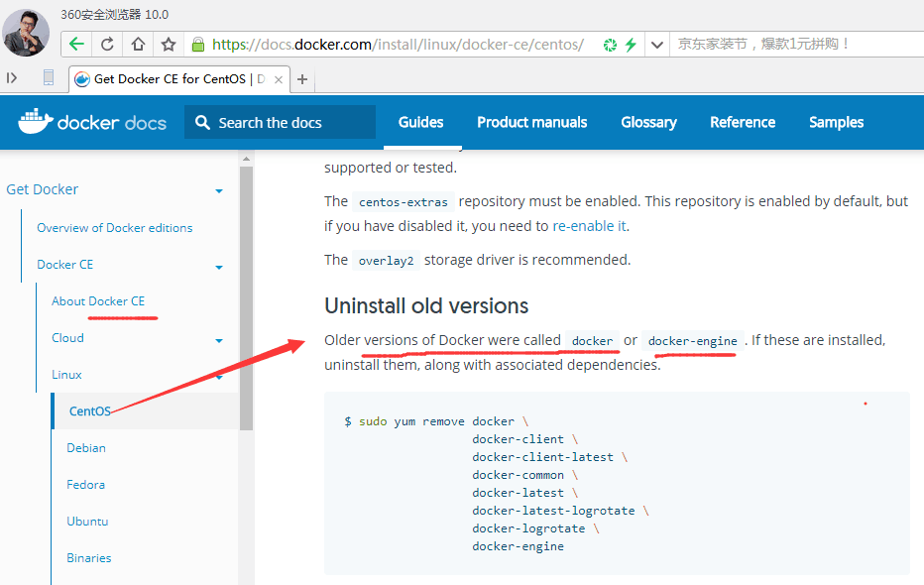Screen dimensions: 924x585
Task: Open the Guides menu
Action: pyautogui.click(x=420, y=122)
